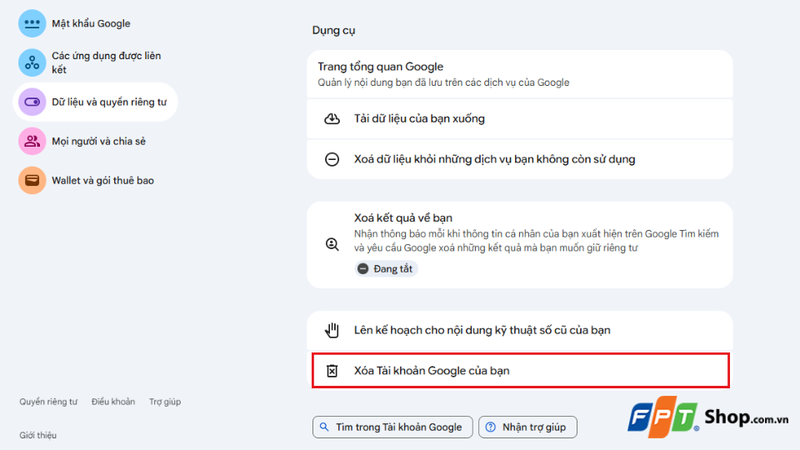
Task: Click the Dụng cụ section heading
Action: click(334, 31)
